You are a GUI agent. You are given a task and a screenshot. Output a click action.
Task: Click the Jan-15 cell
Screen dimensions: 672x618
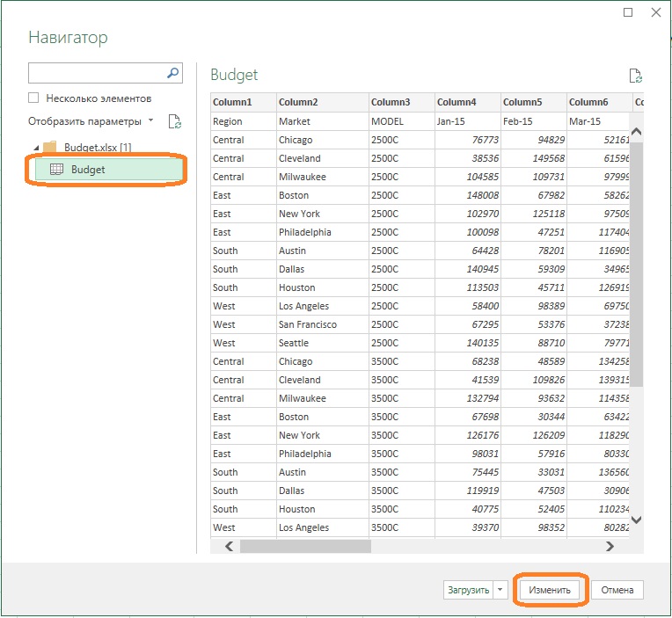468,121
